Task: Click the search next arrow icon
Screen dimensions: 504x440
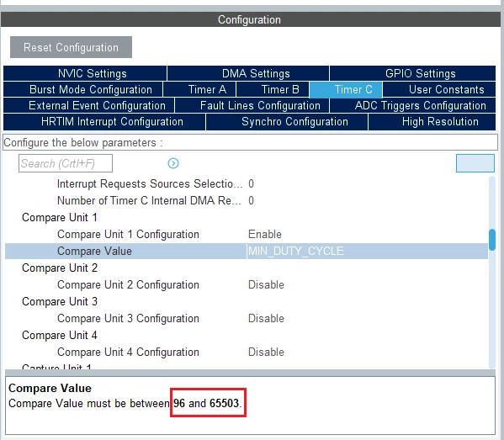Action: click(173, 163)
